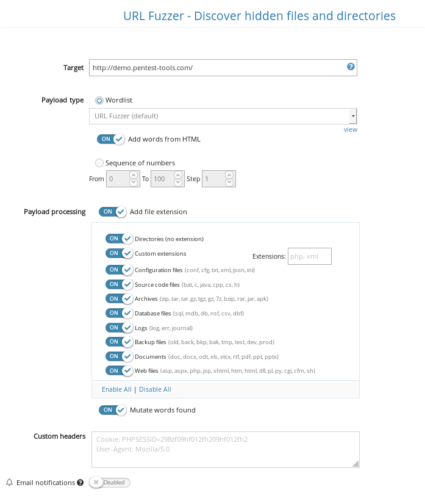Click the Disable All link
425x504 pixels.
point(155,389)
